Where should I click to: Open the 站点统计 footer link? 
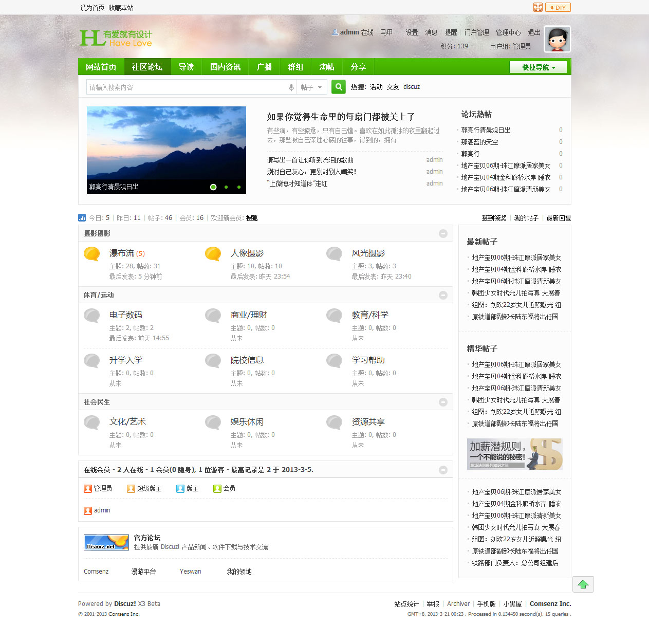pos(406,604)
